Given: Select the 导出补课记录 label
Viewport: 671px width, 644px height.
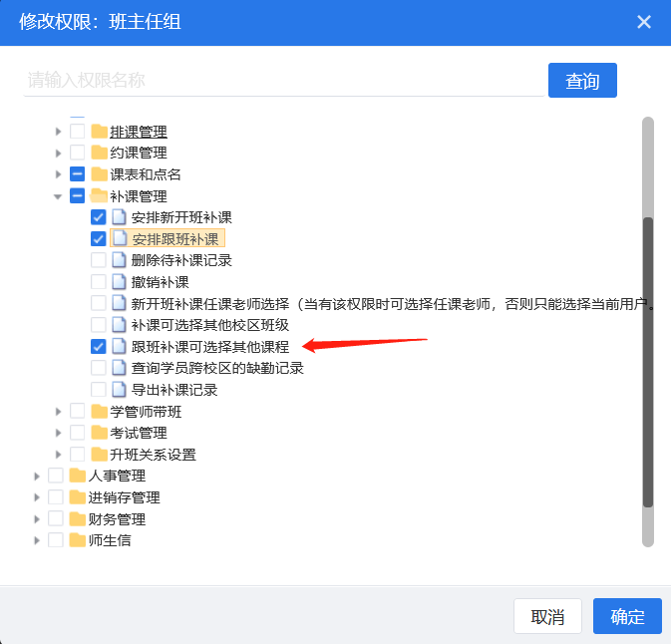Looking at the screenshot, I should 174,390.
